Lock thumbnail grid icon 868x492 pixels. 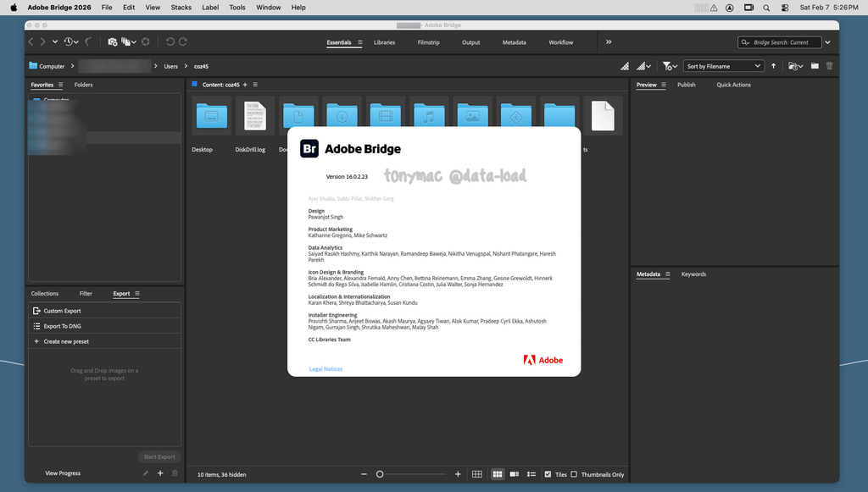click(x=477, y=474)
